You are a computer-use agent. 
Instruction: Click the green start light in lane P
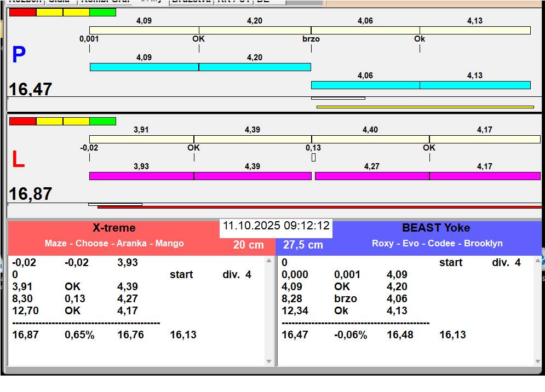[102, 12]
